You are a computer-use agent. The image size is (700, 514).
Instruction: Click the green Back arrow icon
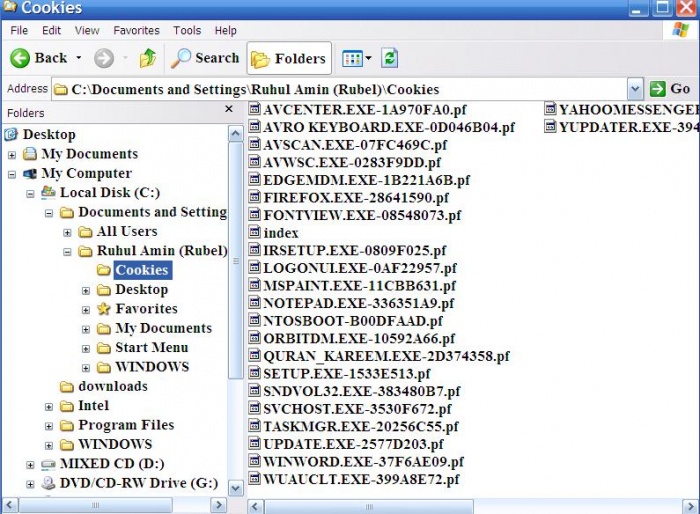[x=20, y=58]
